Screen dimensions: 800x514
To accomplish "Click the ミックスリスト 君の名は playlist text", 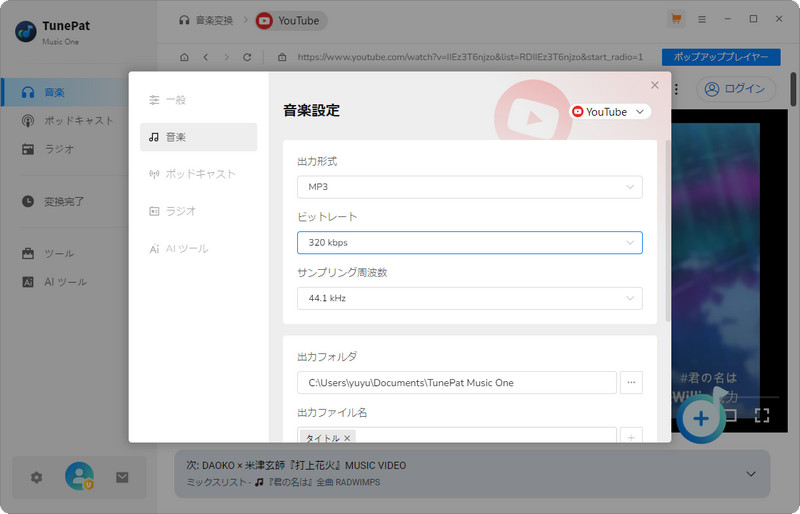I will pyautogui.click(x=283, y=482).
